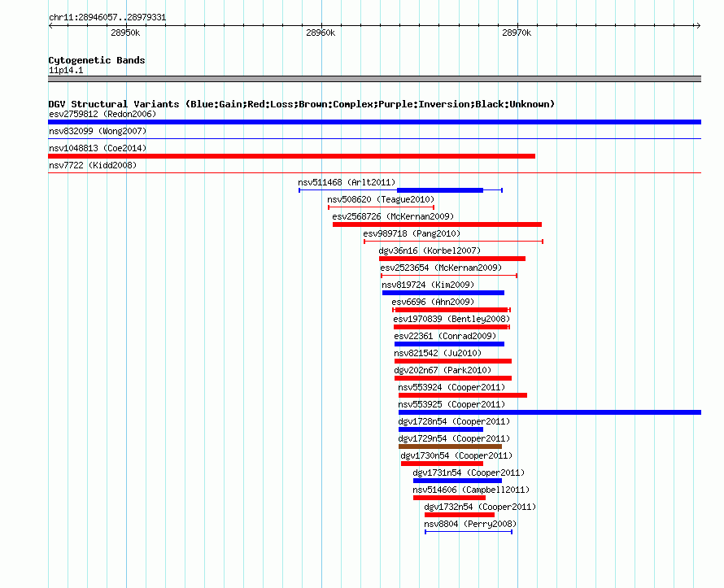Click the nsv821542 (Ju2010) label

[x=438, y=353]
